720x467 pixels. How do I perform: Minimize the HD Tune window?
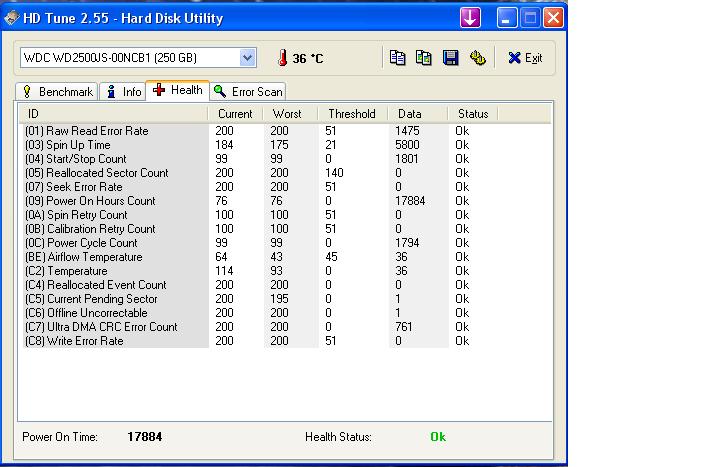click(x=506, y=18)
